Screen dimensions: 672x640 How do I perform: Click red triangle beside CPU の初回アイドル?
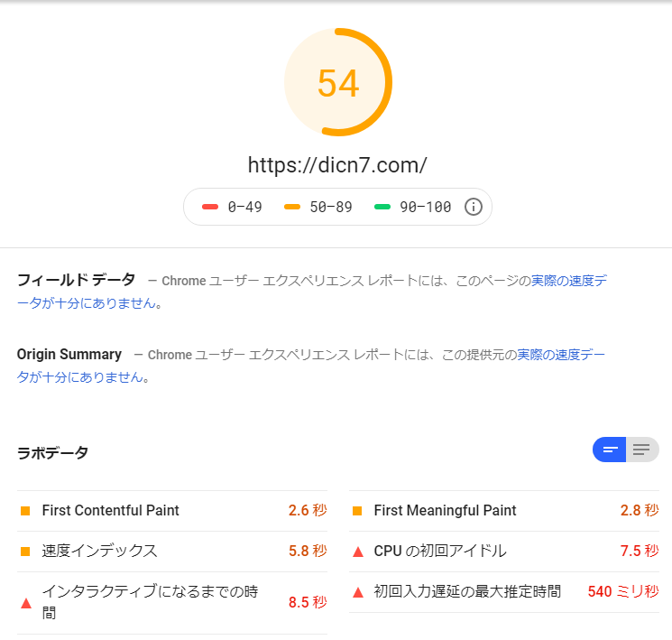[357, 552]
